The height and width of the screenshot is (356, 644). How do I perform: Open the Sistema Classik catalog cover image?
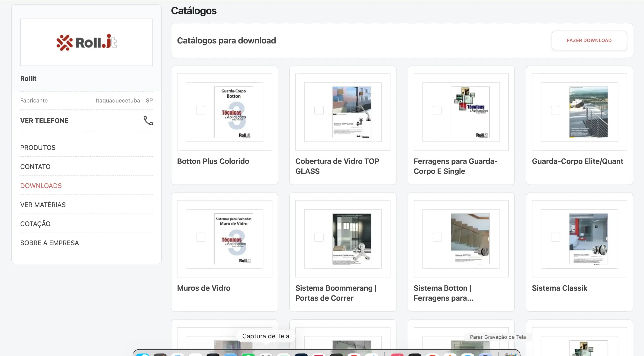[x=588, y=239]
